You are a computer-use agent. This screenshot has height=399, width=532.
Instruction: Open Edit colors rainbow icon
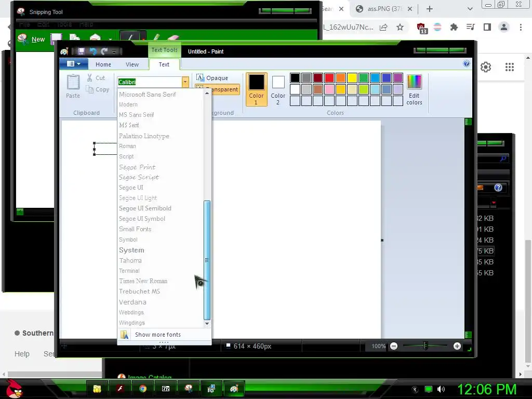click(x=414, y=89)
